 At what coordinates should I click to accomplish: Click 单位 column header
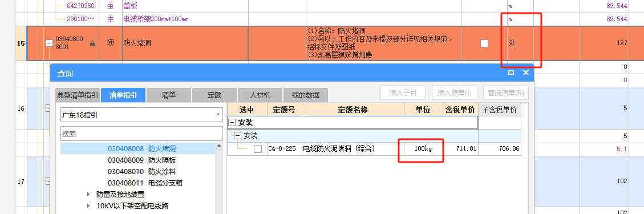[423, 110]
